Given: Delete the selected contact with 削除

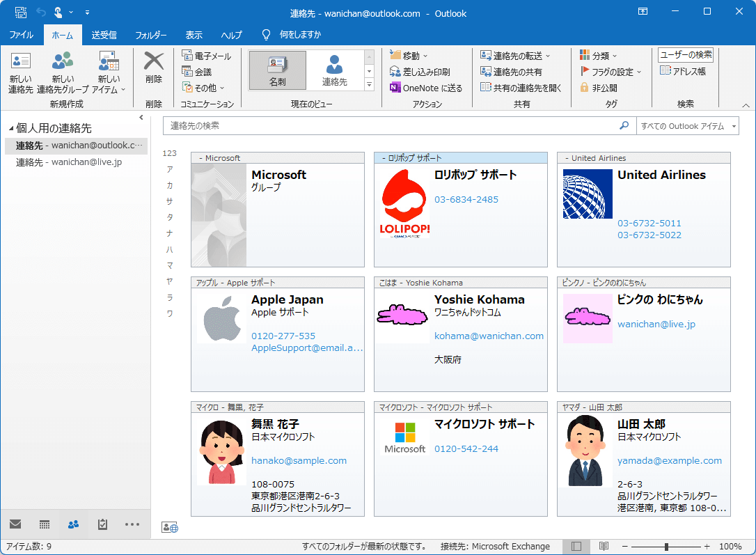Looking at the screenshot, I should point(154,68).
